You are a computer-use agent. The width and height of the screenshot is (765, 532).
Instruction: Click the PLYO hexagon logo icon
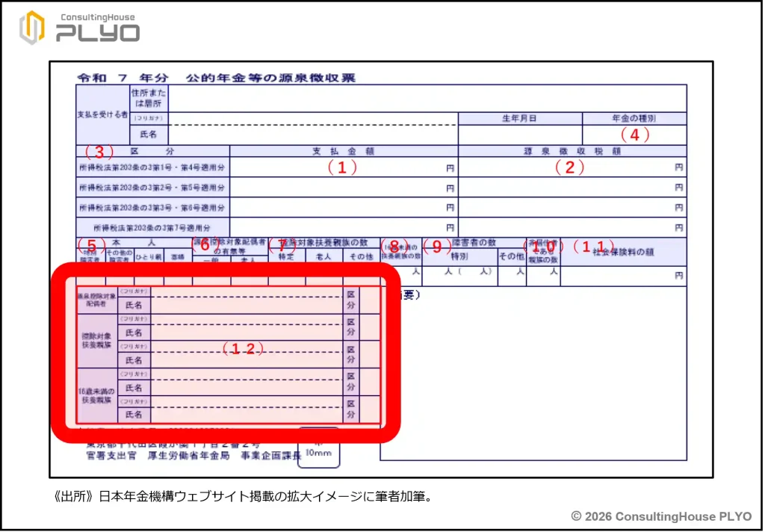(32, 28)
